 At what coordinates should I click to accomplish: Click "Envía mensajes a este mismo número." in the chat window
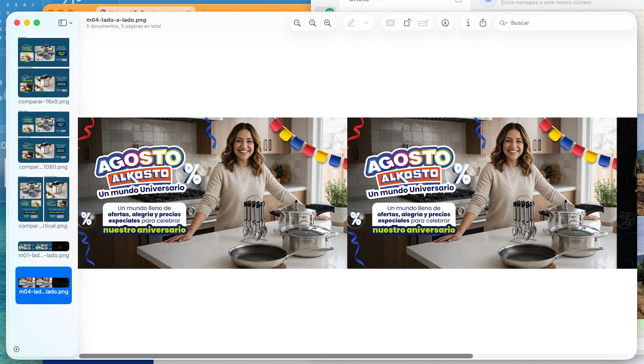tap(547, 3)
